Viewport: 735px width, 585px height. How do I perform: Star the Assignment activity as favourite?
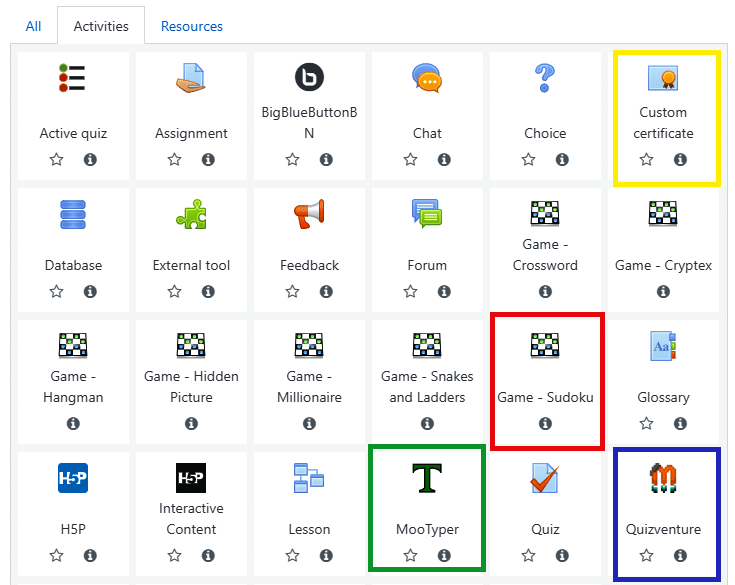174,159
